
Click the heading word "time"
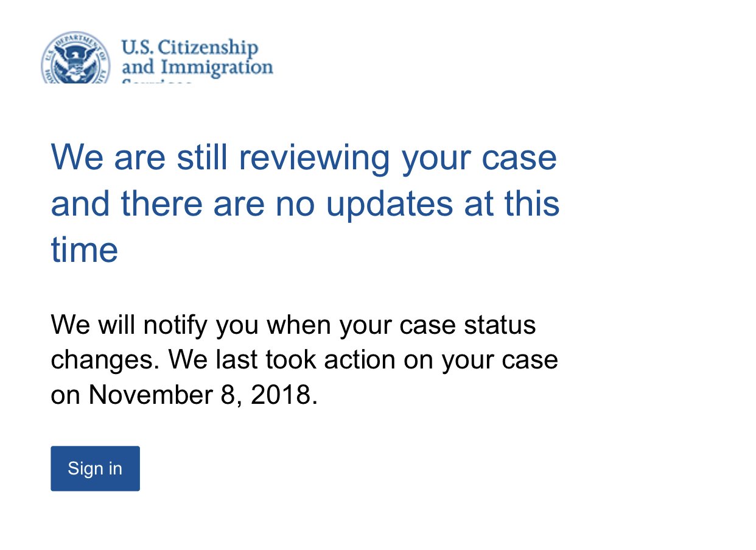tap(84, 250)
